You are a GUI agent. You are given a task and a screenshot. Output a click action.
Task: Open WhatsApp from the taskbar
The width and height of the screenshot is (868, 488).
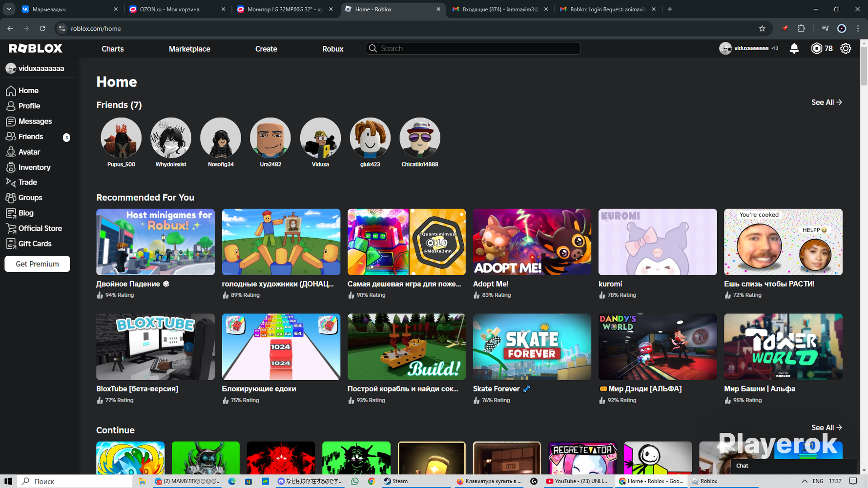pyautogui.click(x=355, y=481)
